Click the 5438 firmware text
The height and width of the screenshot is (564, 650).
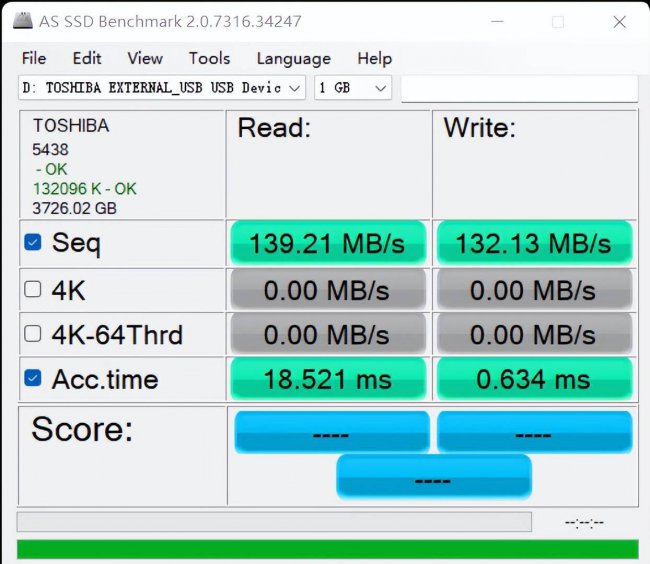pyautogui.click(x=51, y=150)
